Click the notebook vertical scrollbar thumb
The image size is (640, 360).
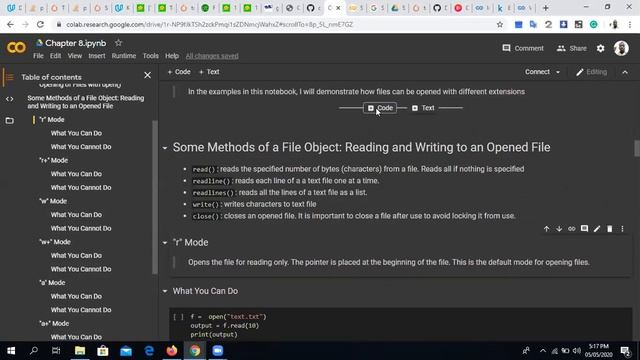[x=637, y=148]
